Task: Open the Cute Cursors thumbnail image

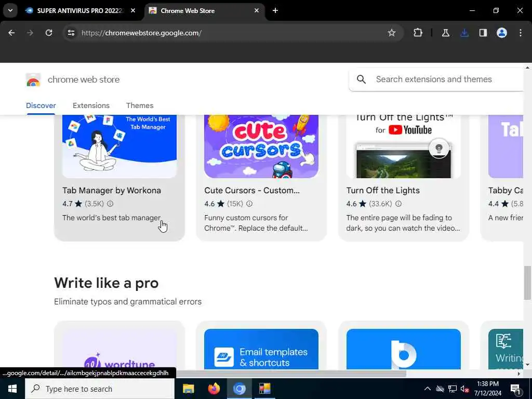Action: [261, 146]
